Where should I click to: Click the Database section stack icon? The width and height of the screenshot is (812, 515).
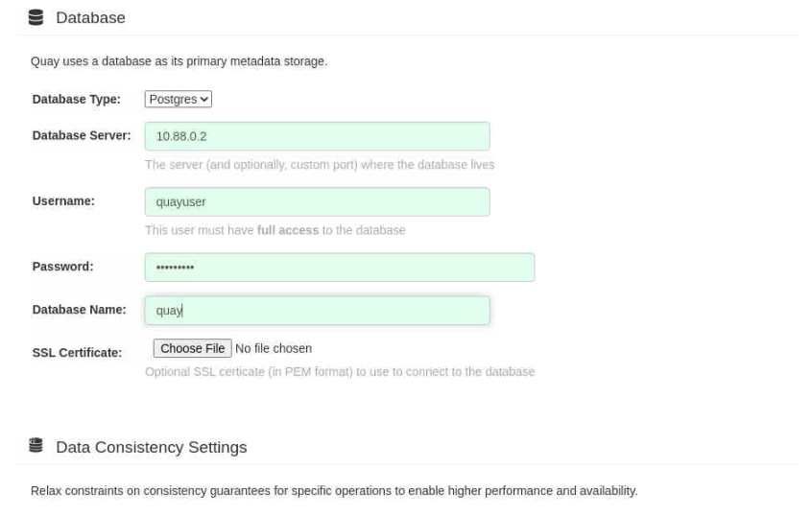coord(36,17)
